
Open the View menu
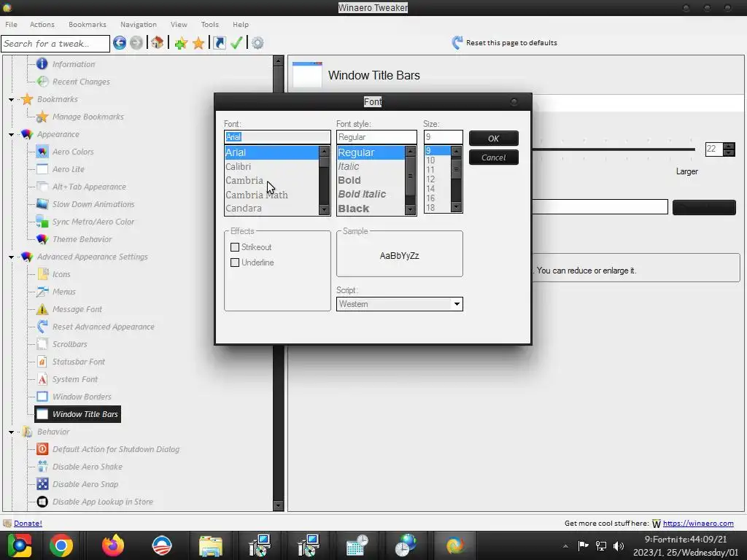coord(179,24)
